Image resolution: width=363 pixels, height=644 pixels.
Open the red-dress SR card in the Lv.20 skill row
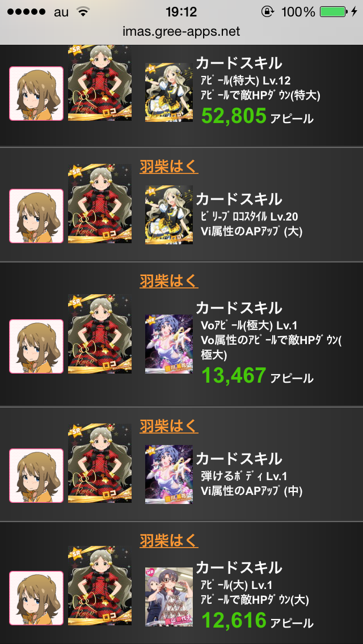pos(100,204)
